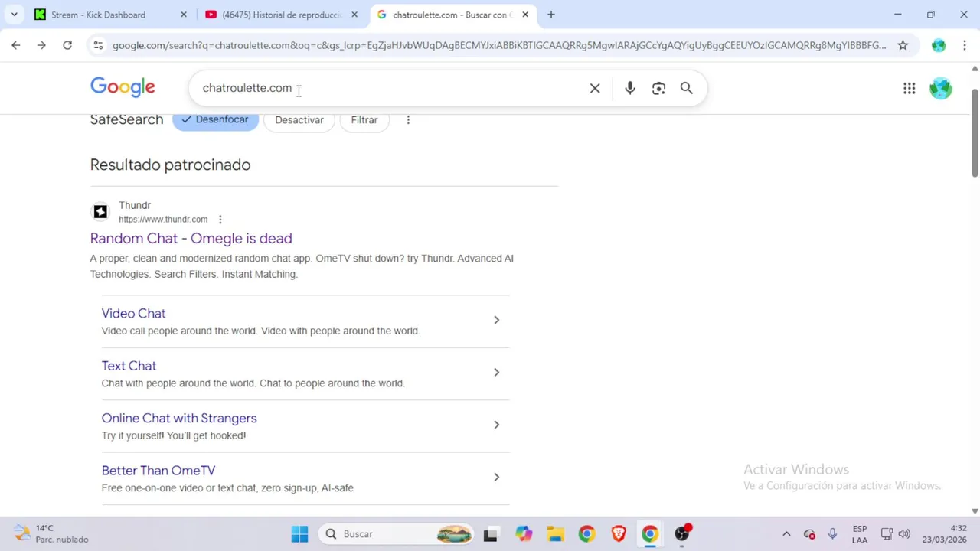The image size is (980, 551).
Task: Open a new browser tab
Action: pyautogui.click(x=550, y=15)
